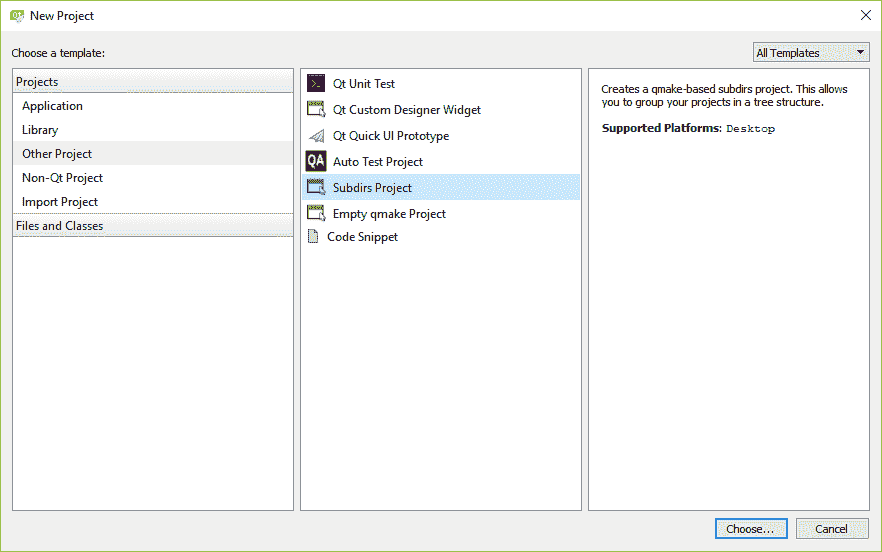882x552 pixels.
Task: Click the Qt Quick UI Prototype paper-plane icon
Action: pos(316,136)
